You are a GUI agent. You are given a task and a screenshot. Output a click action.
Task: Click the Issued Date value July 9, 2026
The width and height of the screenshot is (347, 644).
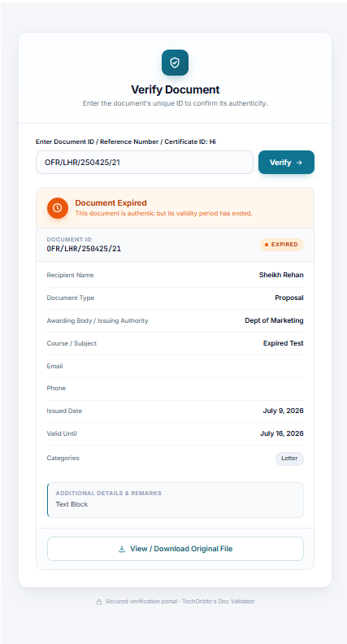click(284, 411)
